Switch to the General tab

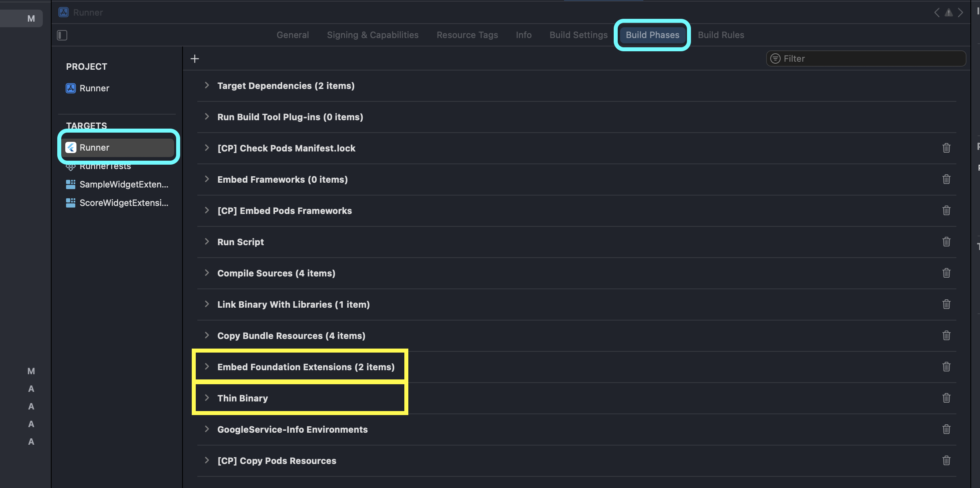[x=293, y=35]
